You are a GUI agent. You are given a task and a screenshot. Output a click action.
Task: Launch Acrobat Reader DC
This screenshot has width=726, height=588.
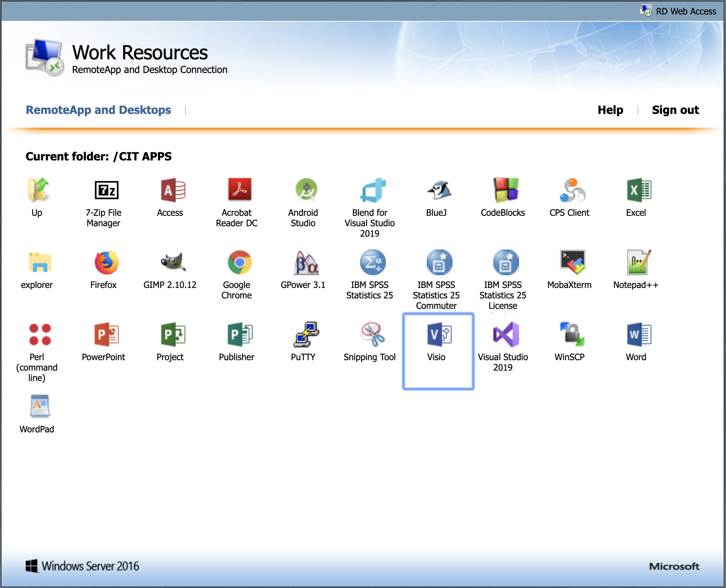237,203
